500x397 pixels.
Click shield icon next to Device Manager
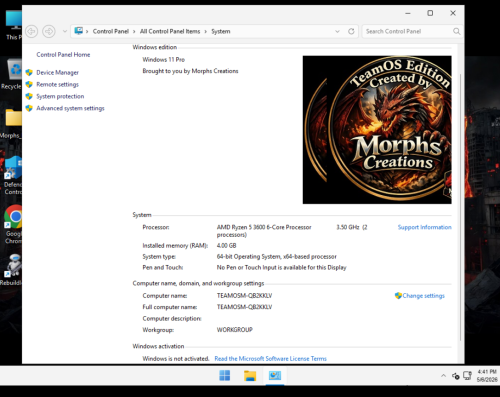click(29, 72)
